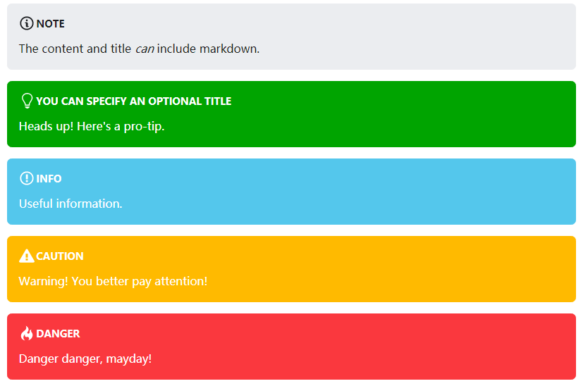Image resolution: width=588 pixels, height=386 pixels.
Task: Click the 'Heads up! Here's a pro-tip.' text
Action: [92, 126]
